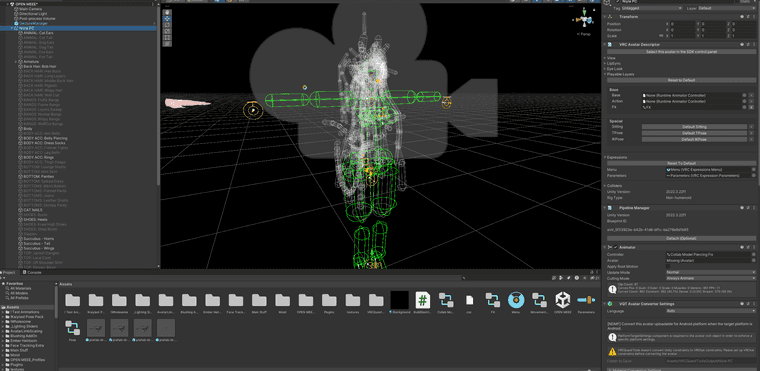760x371 pixels.
Task: Toggle the Apply Root Motion checkbox
Action: (668, 266)
